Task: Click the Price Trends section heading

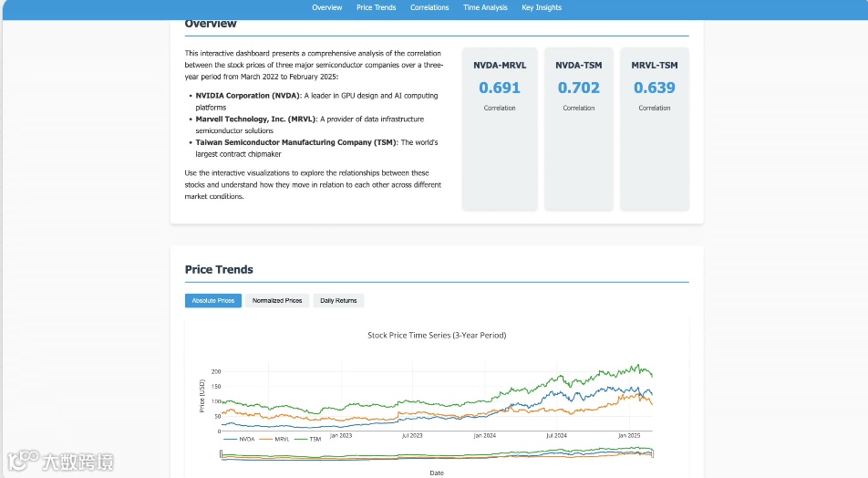Action: 219,270
